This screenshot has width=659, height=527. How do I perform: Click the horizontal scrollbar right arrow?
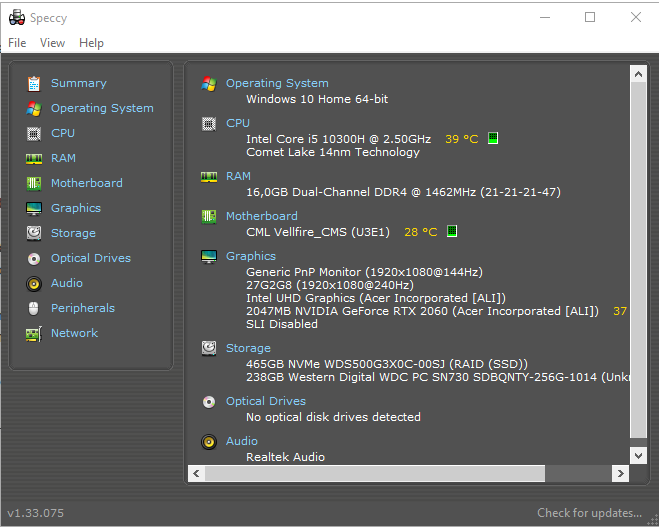point(620,474)
